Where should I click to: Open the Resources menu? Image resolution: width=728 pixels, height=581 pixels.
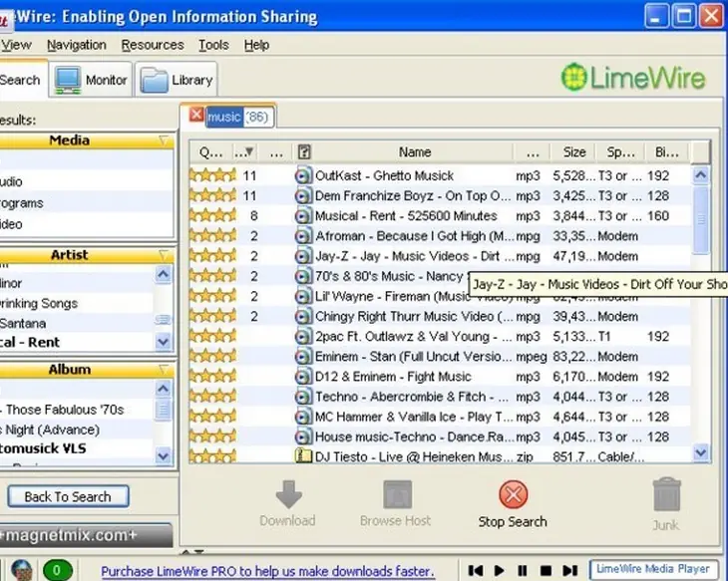point(153,45)
